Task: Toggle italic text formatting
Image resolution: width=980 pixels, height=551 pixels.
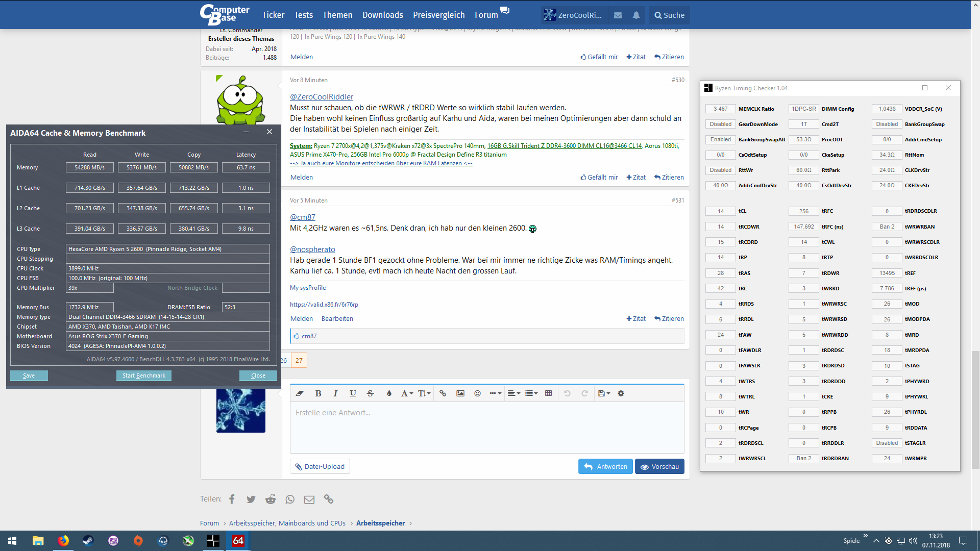Action: [x=335, y=393]
